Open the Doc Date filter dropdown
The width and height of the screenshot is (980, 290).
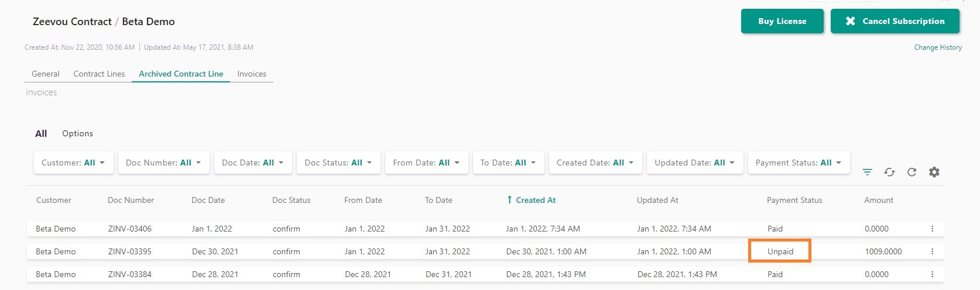click(252, 163)
